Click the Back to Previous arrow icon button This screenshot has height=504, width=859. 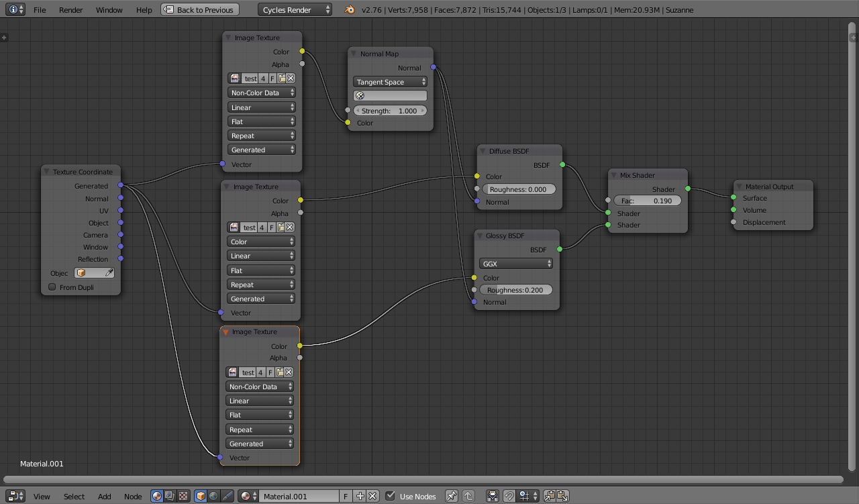(x=201, y=9)
